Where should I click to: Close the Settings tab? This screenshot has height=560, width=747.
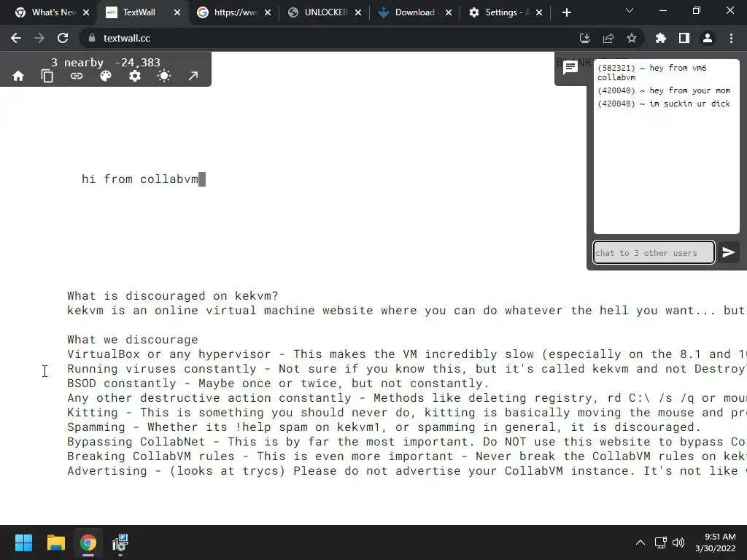pyautogui.click(x=539, y=12)
